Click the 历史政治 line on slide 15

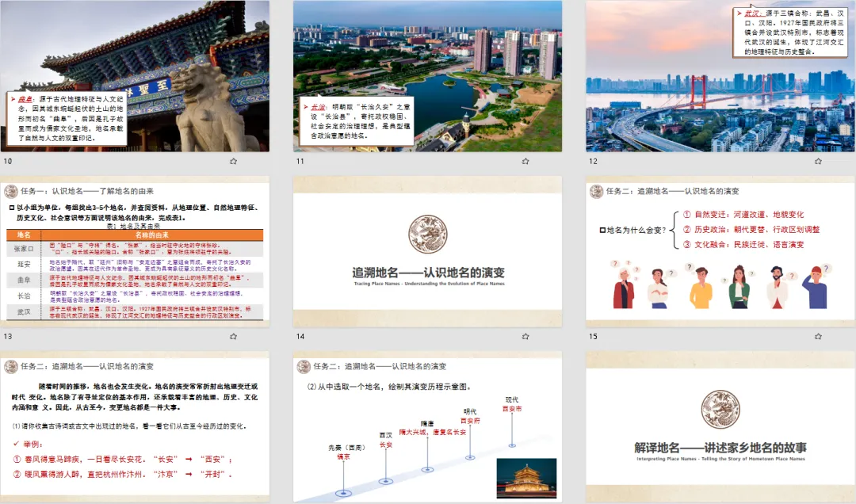click(x=751, y=229)
